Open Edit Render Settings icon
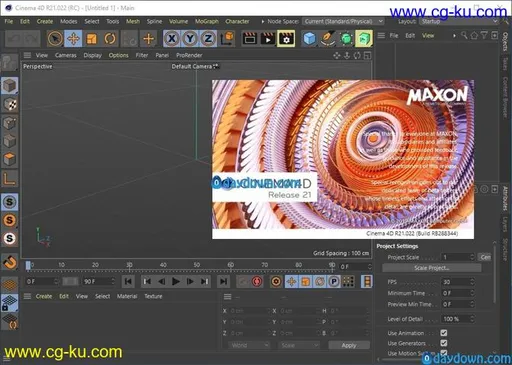The width and height of the screenshot is (512, 365). coord(286,39)
